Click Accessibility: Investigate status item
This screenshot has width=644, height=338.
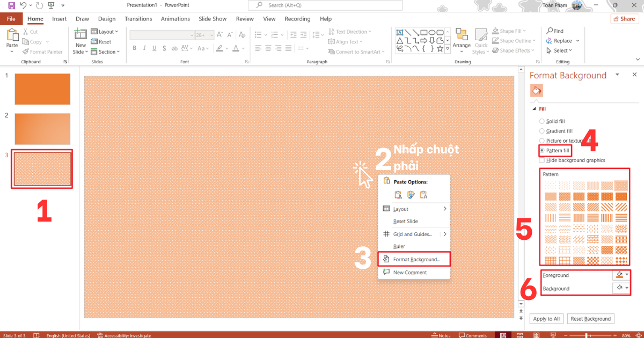click(124, 335)
